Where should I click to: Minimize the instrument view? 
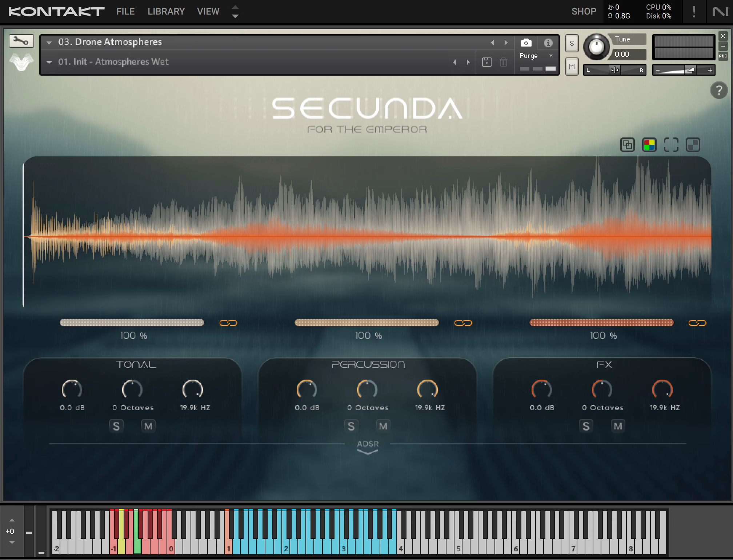(x=723, y=46)
